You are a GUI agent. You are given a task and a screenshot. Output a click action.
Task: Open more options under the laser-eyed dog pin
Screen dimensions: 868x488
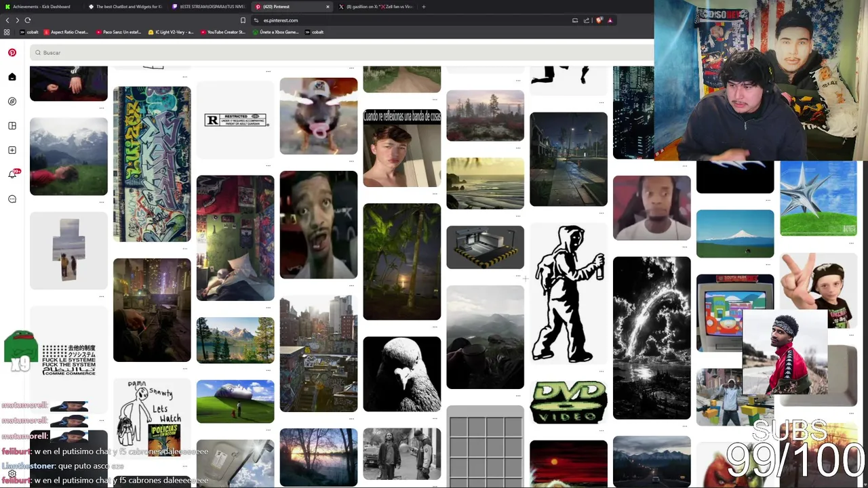(x=351, y=160)
